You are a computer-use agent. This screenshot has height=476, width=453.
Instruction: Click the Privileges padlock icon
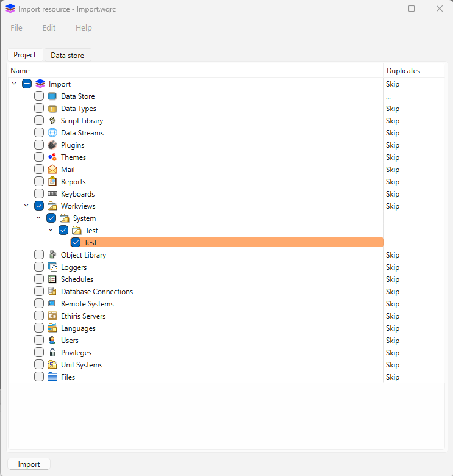pyautogui.click(x=52, y=352)
